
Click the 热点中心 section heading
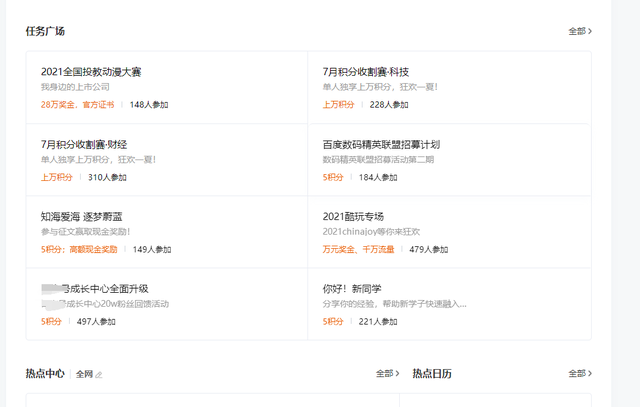[x=45, y=373]
